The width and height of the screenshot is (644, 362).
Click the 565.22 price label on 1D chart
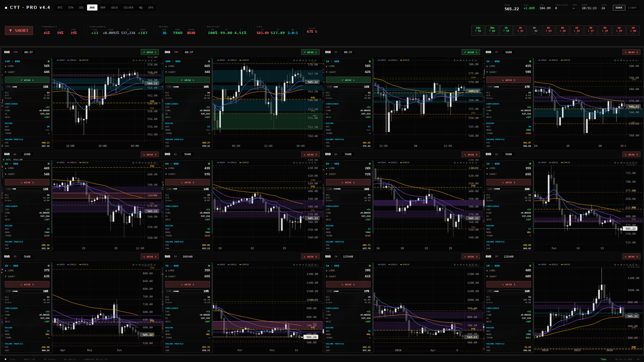click(630, 229)
